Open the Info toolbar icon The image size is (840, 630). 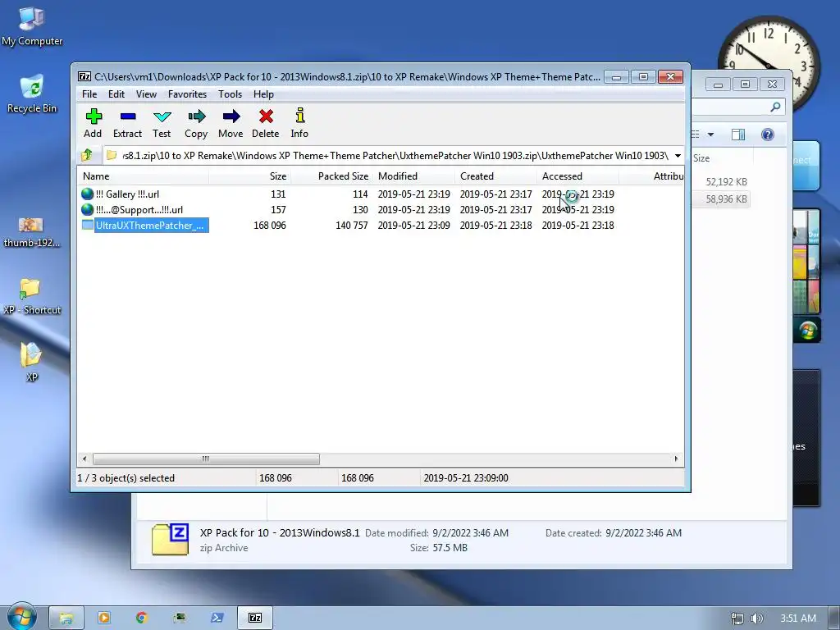point(299,123)
